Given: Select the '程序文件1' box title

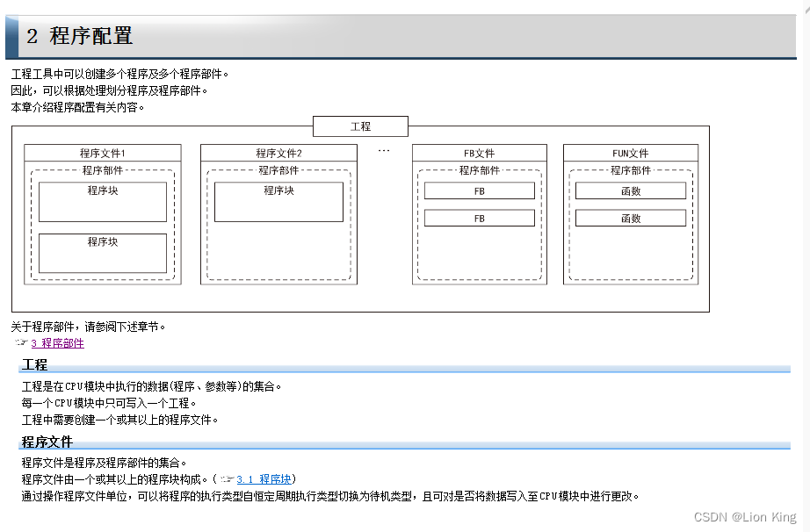Looking at the screenshot, I should pos(102,154).
